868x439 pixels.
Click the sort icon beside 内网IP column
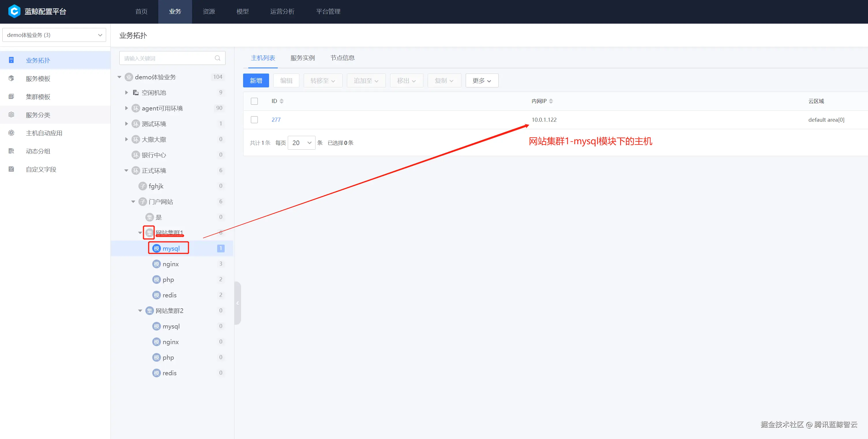[551, 101]
